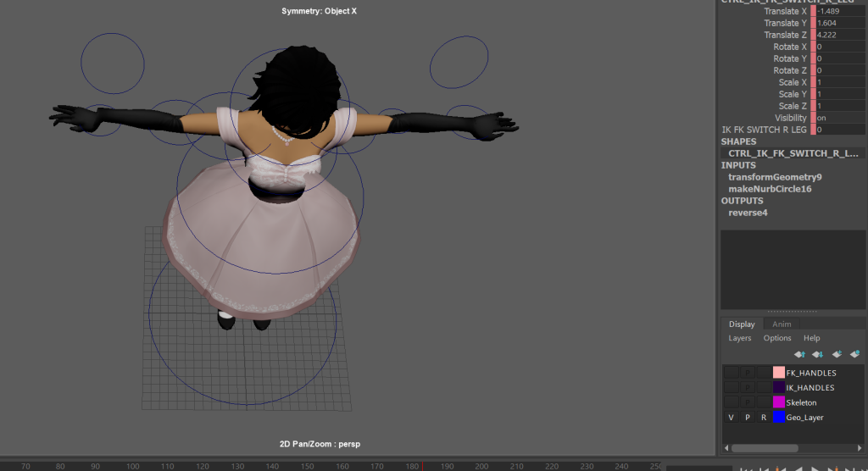Select the IK_HANDLES layer name
The width and height of the screenshot is (868, 471).
pos(810,388)
